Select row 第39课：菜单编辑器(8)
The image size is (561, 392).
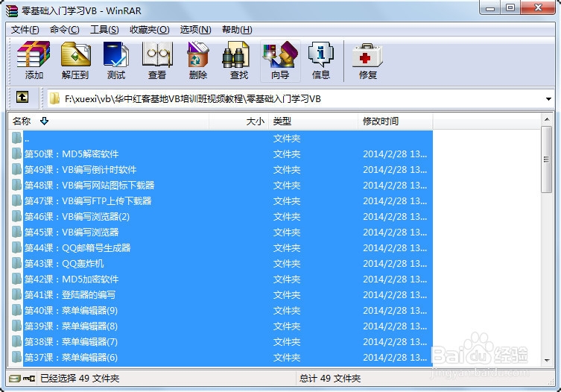click(221, 326)
